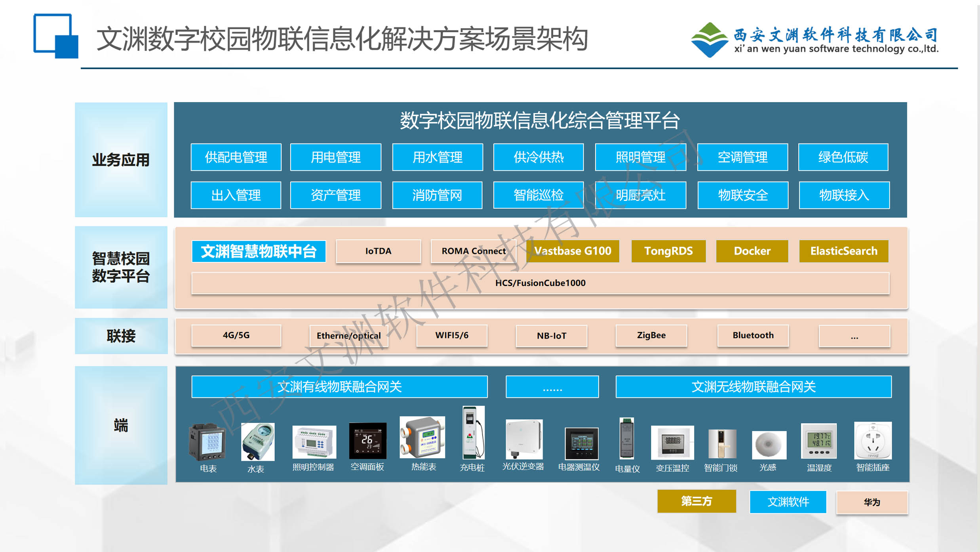
Task: Select the HCS/FusionCube1000 bar
Action: coord(540,283)
